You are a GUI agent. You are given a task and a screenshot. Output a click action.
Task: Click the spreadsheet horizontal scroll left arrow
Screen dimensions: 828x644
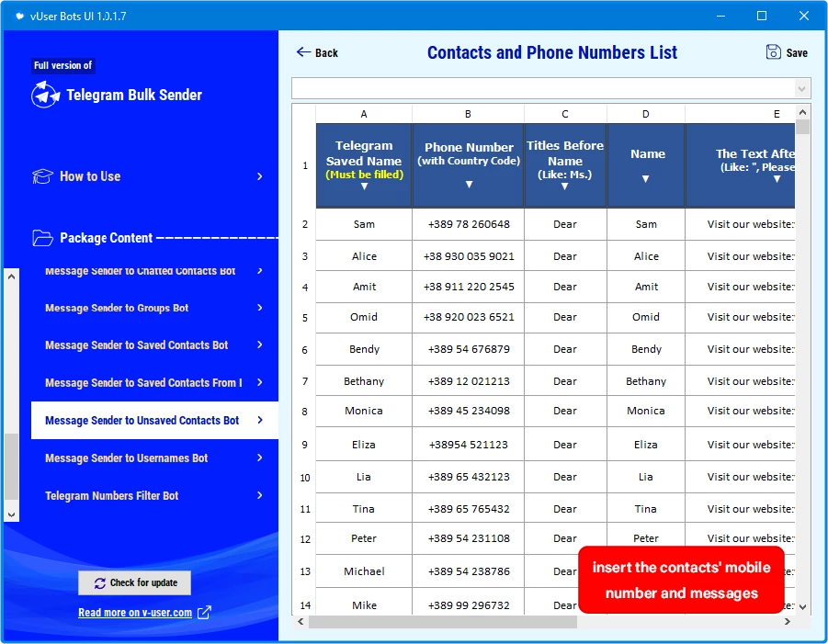point(301,621)
